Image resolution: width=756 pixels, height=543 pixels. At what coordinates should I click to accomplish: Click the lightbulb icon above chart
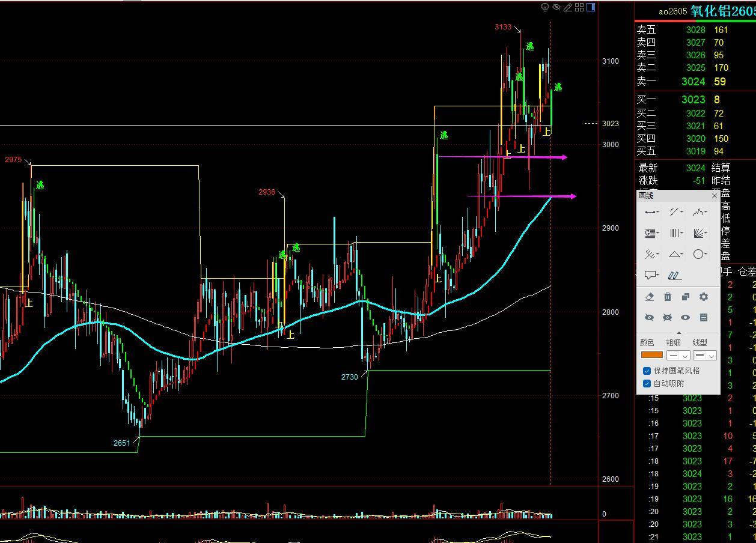pyautogui.click(x=545, y=7)
